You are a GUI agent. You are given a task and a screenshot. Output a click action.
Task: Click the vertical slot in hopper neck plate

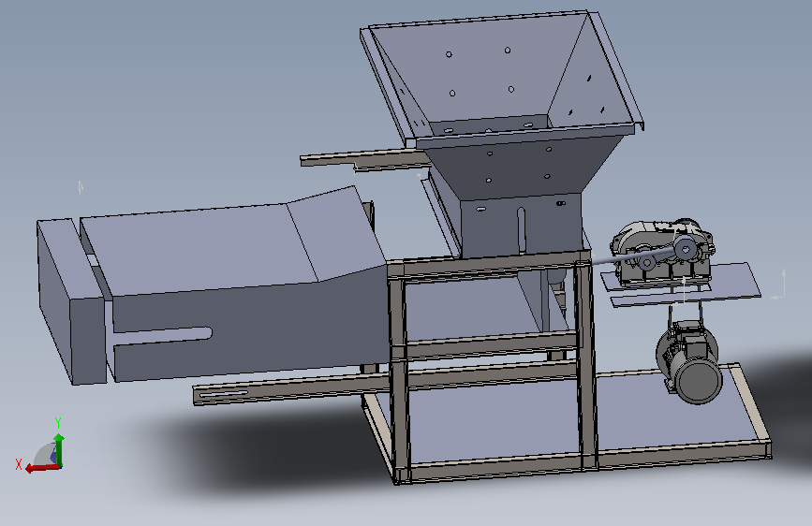click(x=521, y=230)
